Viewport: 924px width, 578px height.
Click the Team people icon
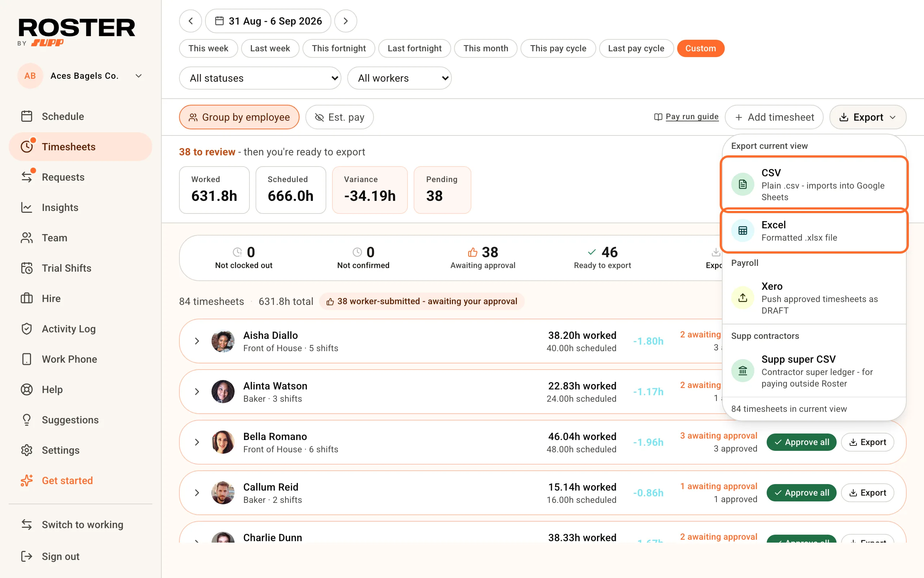point(27,238)
